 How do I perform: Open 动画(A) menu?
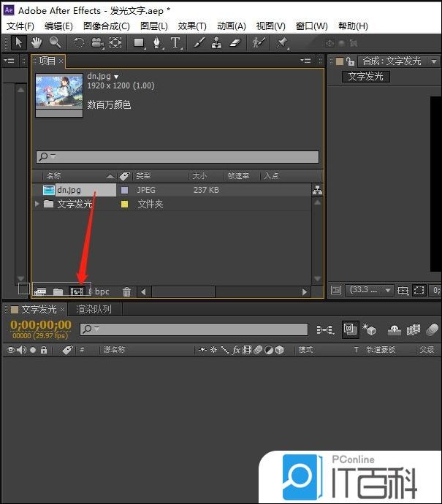pos(232,26)
